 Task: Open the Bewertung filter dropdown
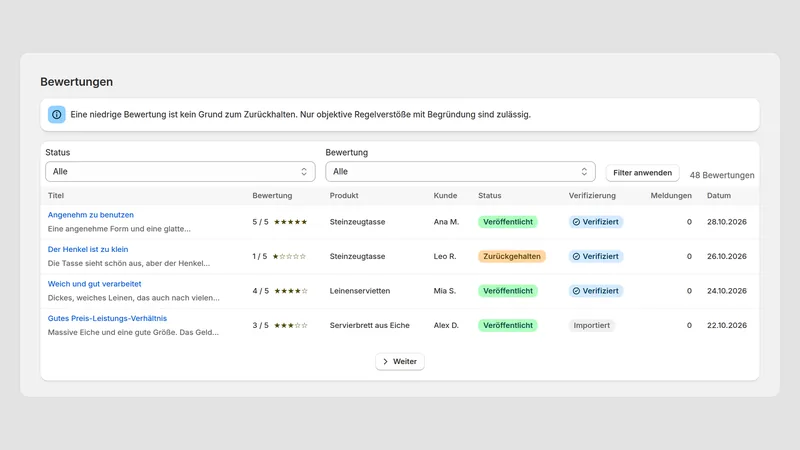coord(460,171)
